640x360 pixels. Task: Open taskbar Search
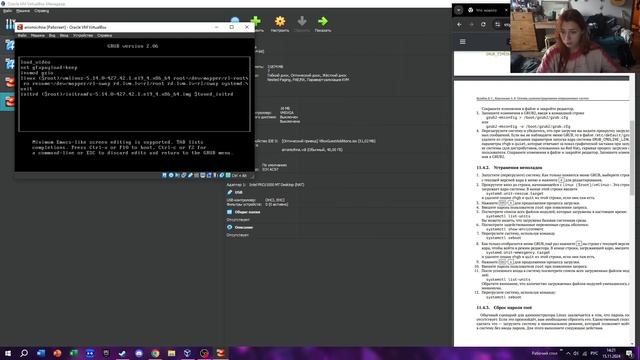tap(24, 353)
